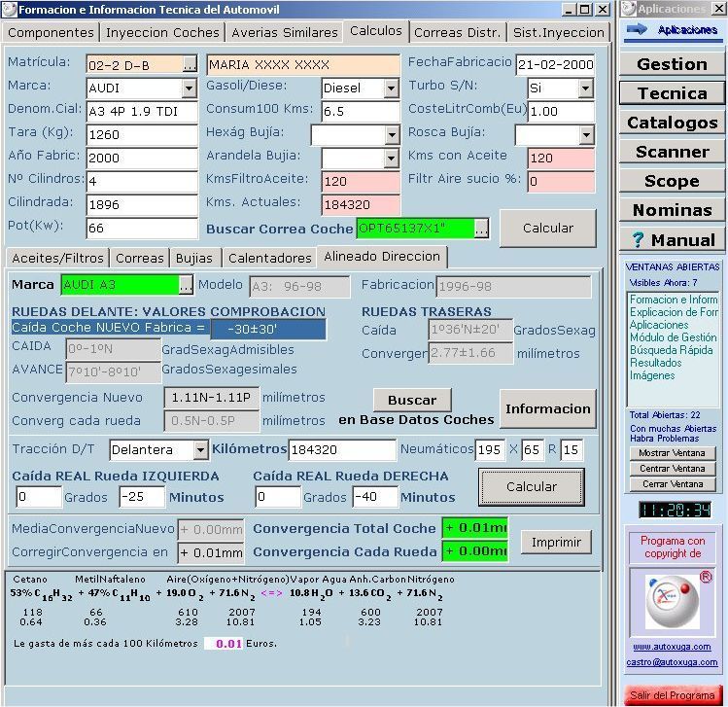Switch to Sist.Inyeccion tab

558,32
